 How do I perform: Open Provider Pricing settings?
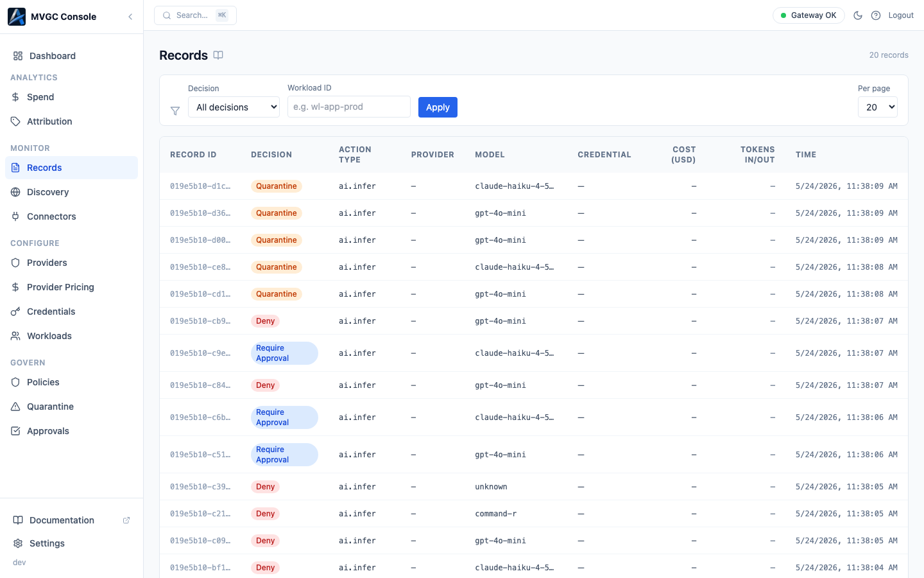71,287
